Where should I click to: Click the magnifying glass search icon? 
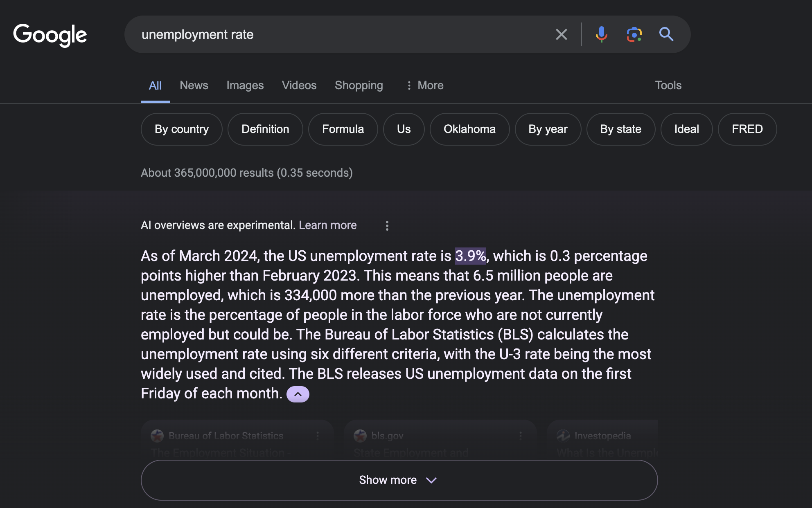coord(666,34)
